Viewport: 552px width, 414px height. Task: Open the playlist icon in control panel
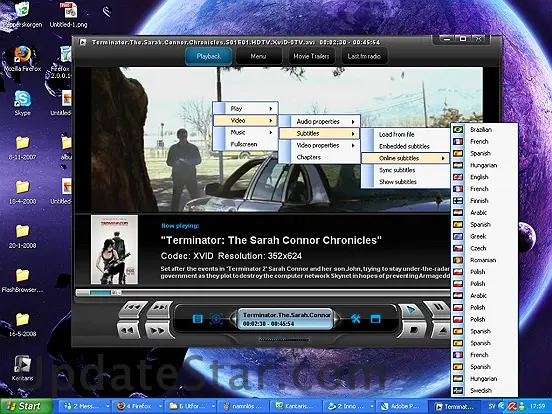point(197,319)
